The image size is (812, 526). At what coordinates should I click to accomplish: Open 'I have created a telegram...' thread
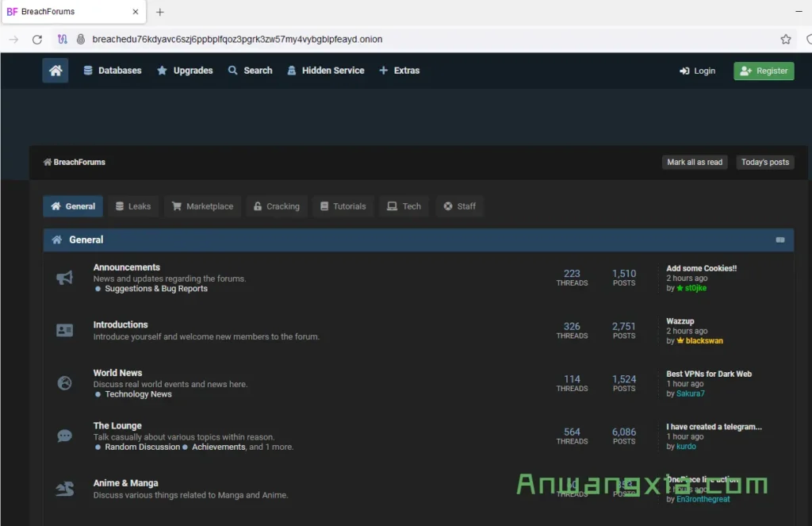coord(714,427)
